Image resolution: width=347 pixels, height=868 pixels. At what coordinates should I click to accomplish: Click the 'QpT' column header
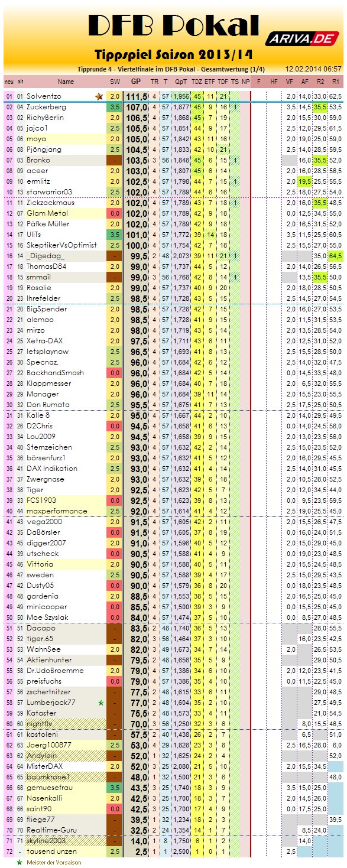[181, 82]
